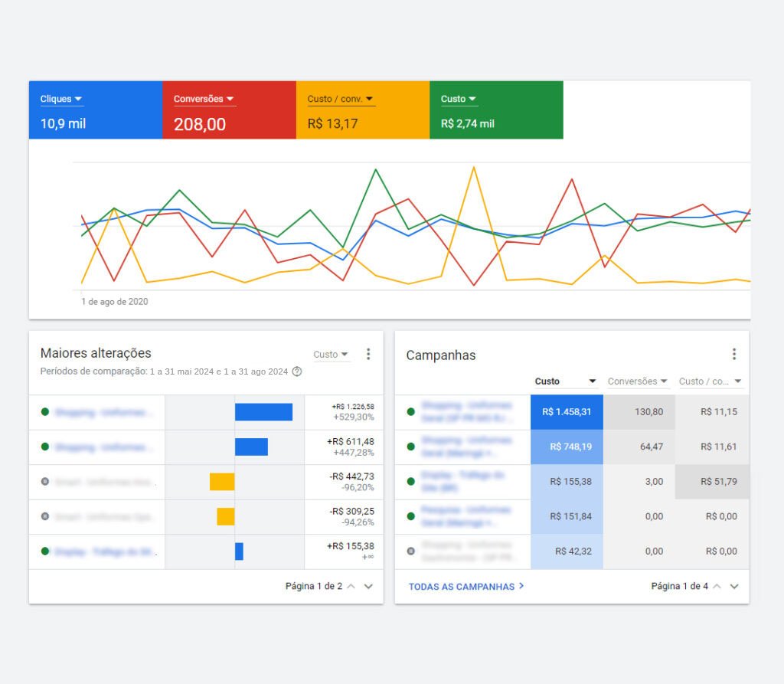Click the R$ 11,15 cost per conversion cell

(x=713, y=412)
